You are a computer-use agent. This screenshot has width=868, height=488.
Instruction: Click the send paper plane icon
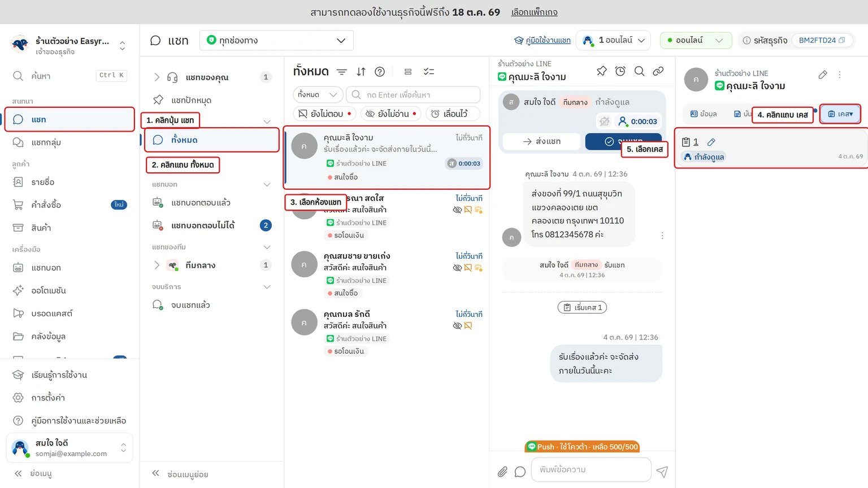(x=662, y=471)
